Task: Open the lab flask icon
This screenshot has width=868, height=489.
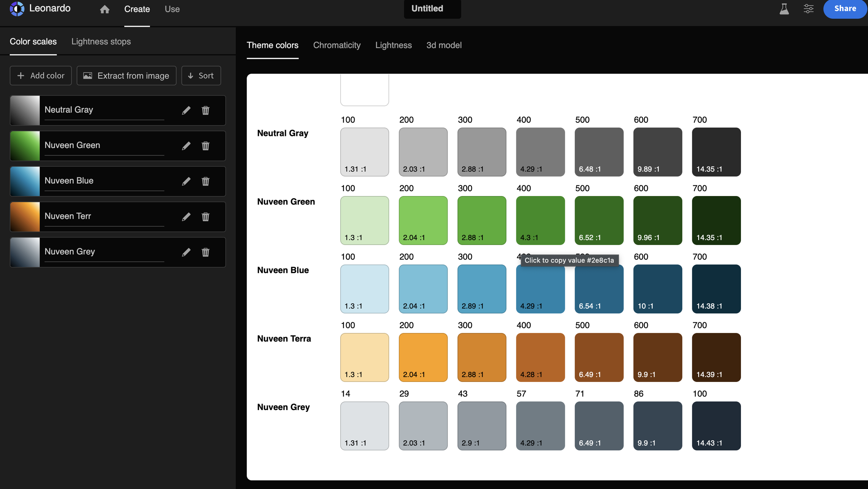Action: [784, 9]
